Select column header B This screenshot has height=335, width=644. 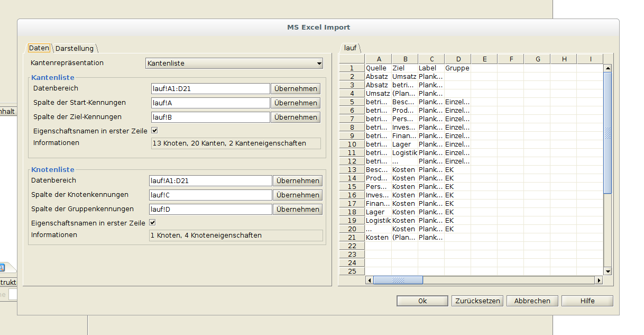[x=405, y=59]
